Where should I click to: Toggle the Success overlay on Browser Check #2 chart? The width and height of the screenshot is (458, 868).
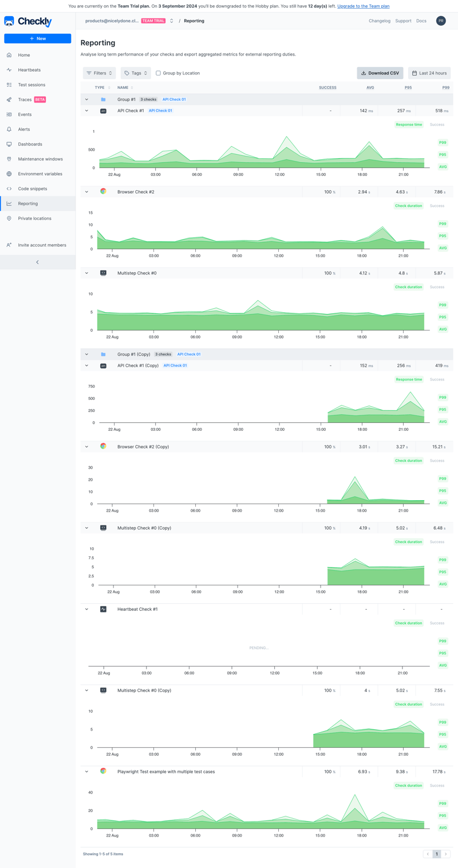[x=437, y=206]
